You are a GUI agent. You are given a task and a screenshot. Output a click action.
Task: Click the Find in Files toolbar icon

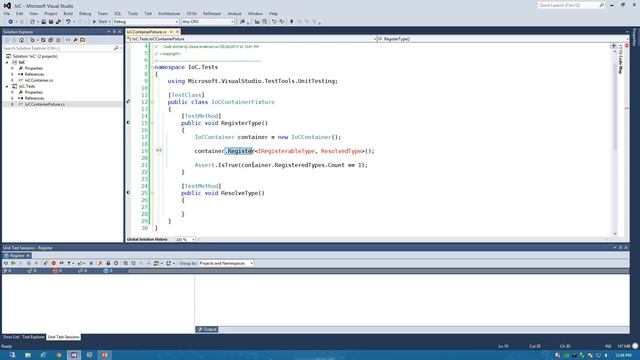tap(242, 22)
